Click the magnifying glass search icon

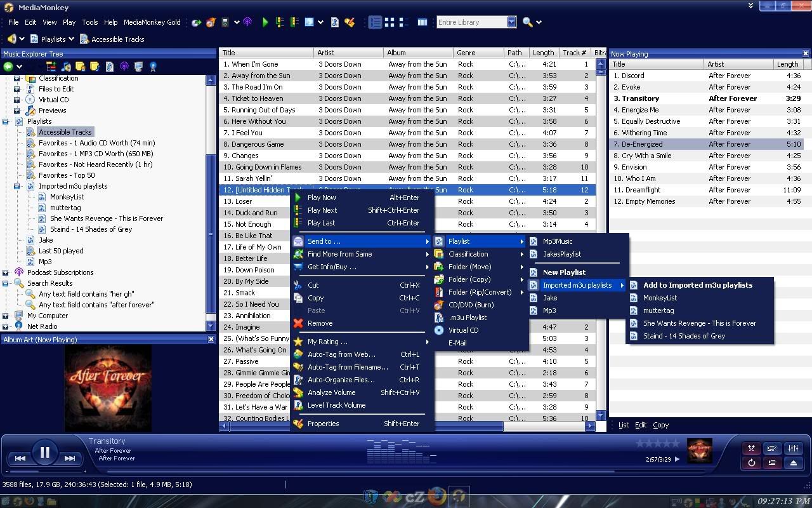click(x=527, y=22)
